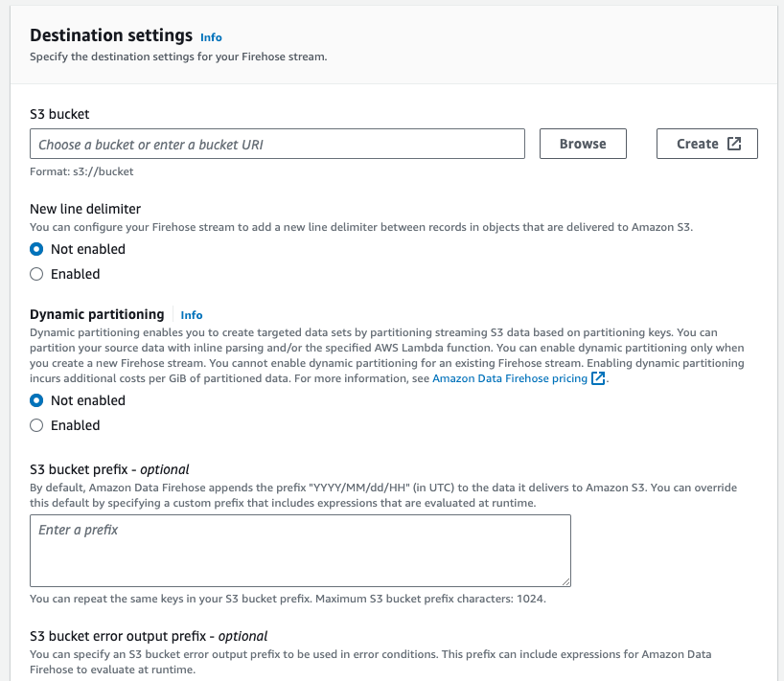Viewport: 784px width, 681px height.
Task: Click the S3 bucket error output prefix label
Action: (x=149, y=636)
